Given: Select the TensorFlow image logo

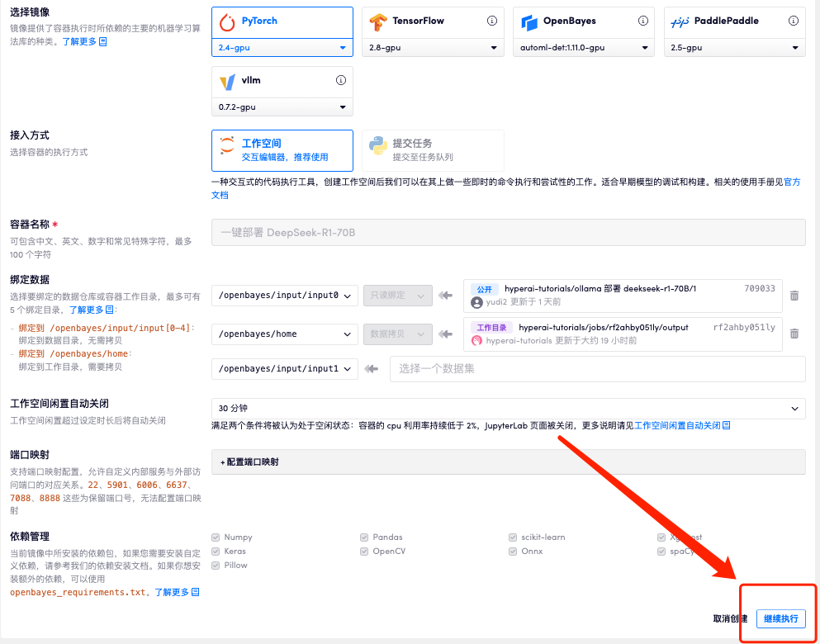Looking at the screenshot, I should pos(378,22).
